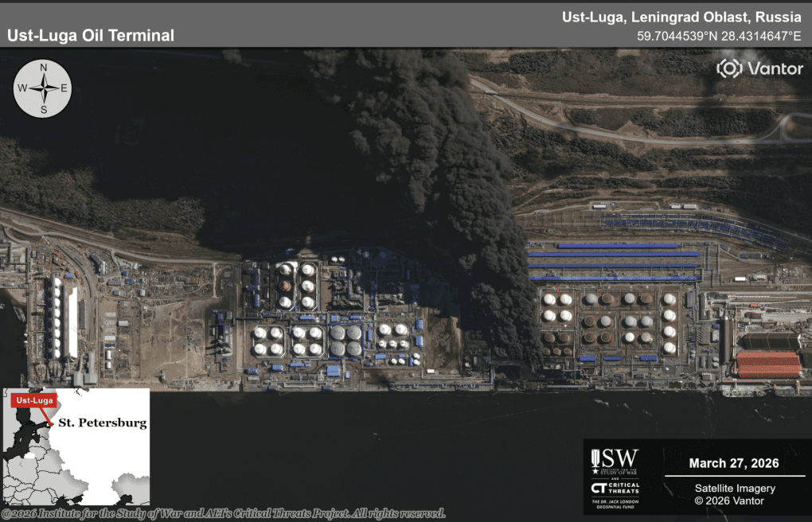Click the red roofed building on the right
This screenshot has width=812, height=522.
pos(767,364)
